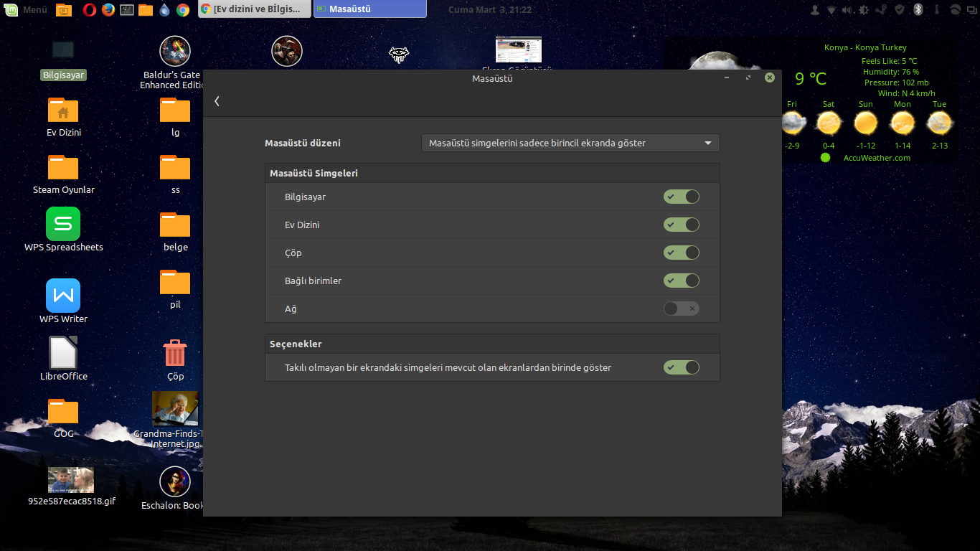Select the lg folder on desktop
Image resolution: width=980 pixels, height=551 pixels.
tap(175, 117)
